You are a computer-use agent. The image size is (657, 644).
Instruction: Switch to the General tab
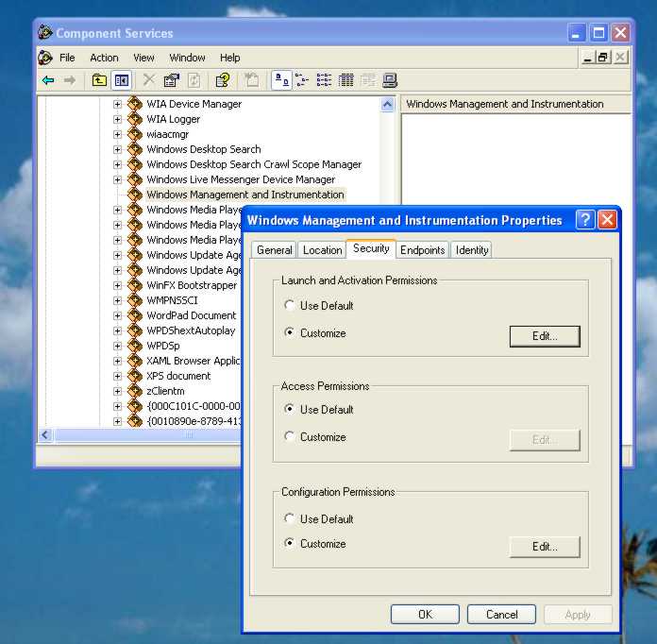(275, 250)
